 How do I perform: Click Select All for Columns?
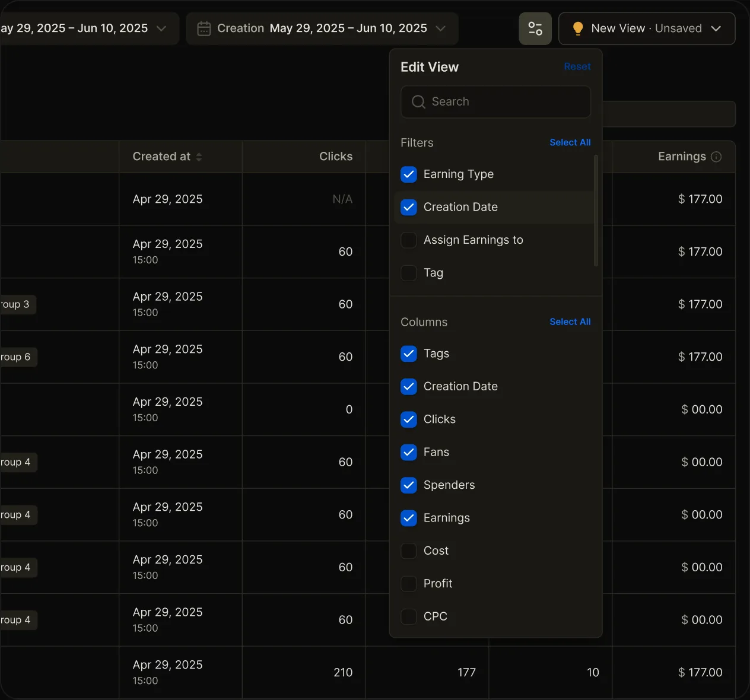pyautogui.click(x=570, y=322)
